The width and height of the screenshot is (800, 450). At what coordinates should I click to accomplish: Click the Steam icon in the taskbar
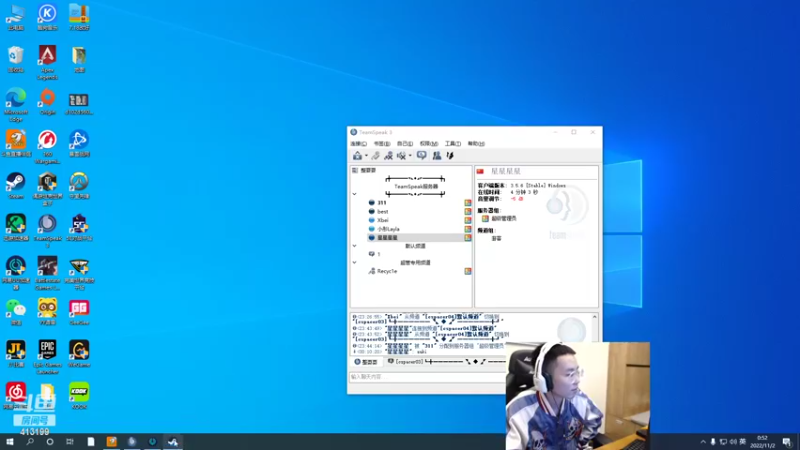pyautogui.click(x=173, y=442)
